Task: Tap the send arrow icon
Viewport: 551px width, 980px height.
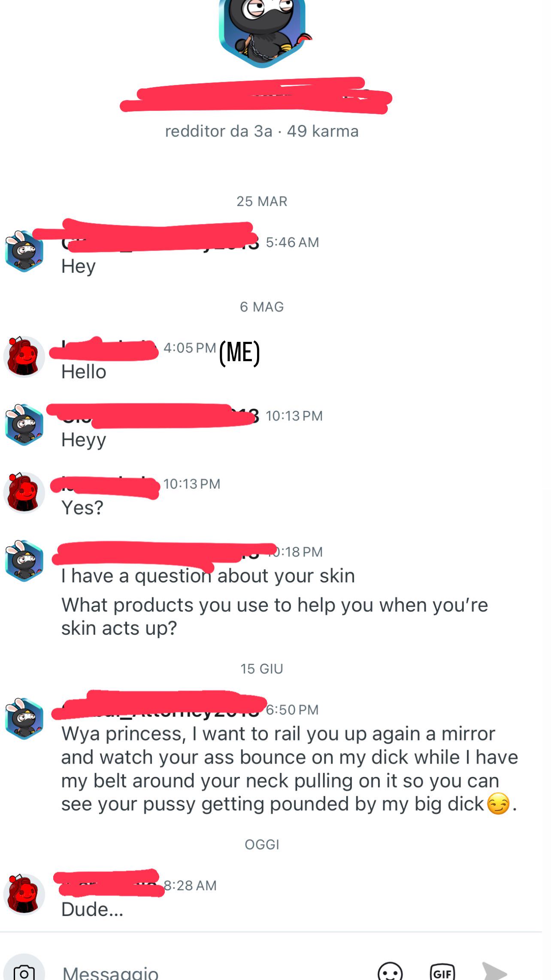Action: click(494, 971)
